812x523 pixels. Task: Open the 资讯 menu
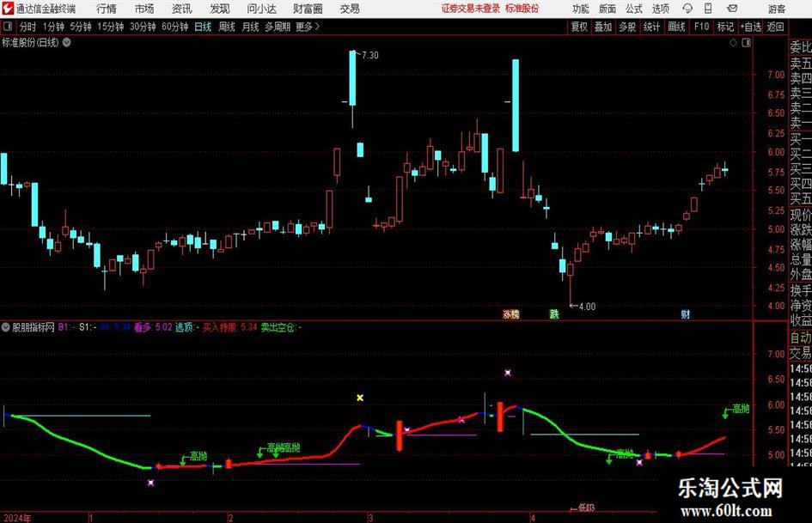182,9
